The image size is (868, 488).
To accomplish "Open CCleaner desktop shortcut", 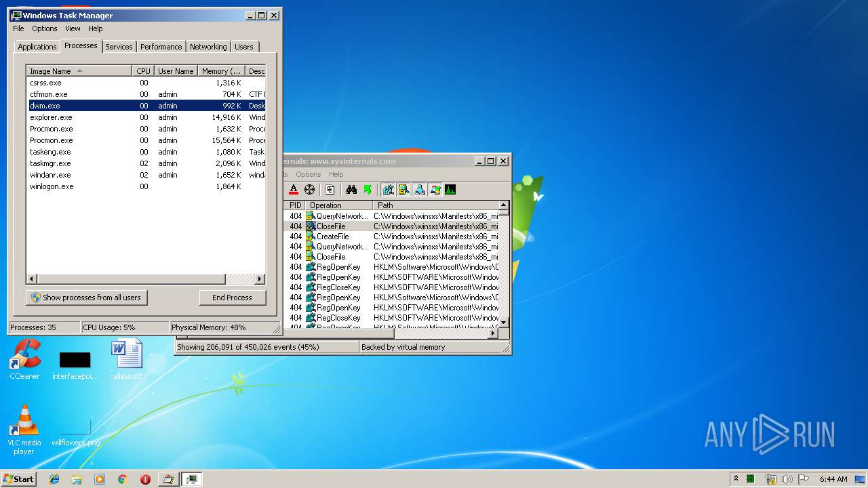I will click(24, 359).
